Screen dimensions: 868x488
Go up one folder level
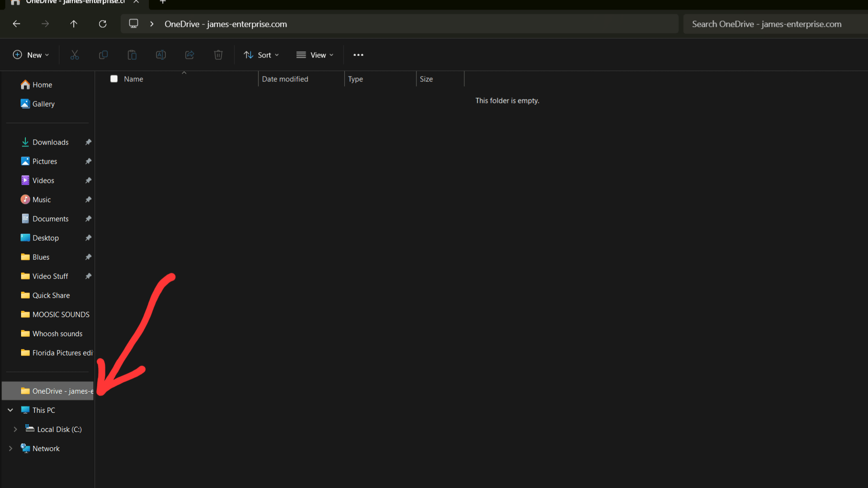74,24
